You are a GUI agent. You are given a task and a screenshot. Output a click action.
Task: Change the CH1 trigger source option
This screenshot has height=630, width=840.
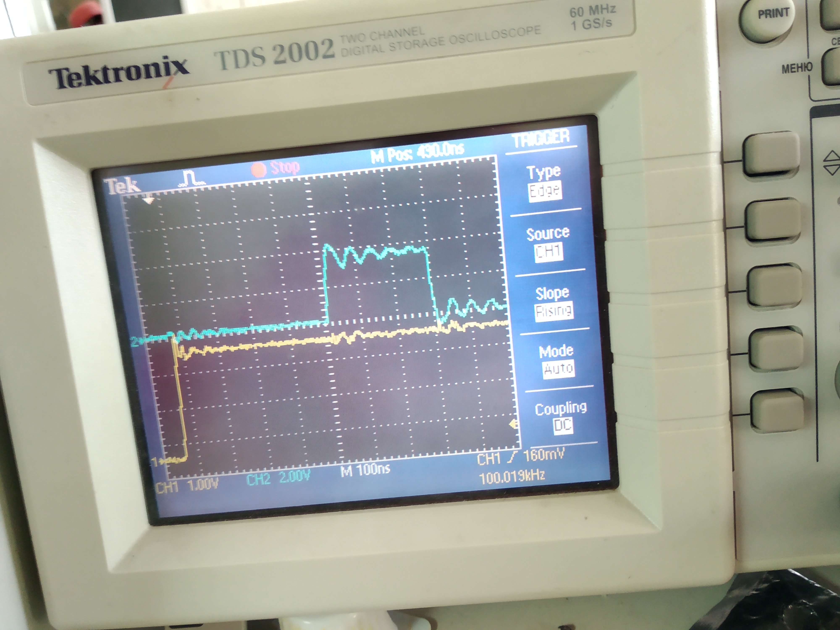[x=548, y=252]
